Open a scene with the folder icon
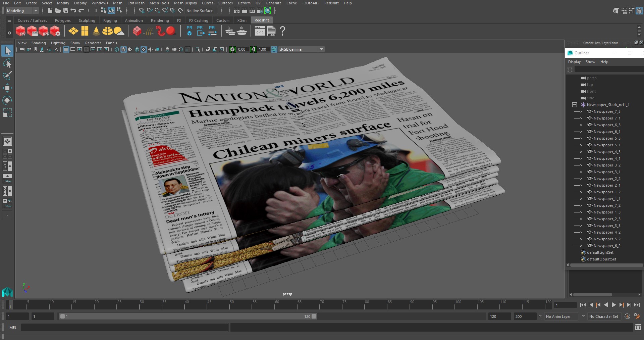 (58, 11)
